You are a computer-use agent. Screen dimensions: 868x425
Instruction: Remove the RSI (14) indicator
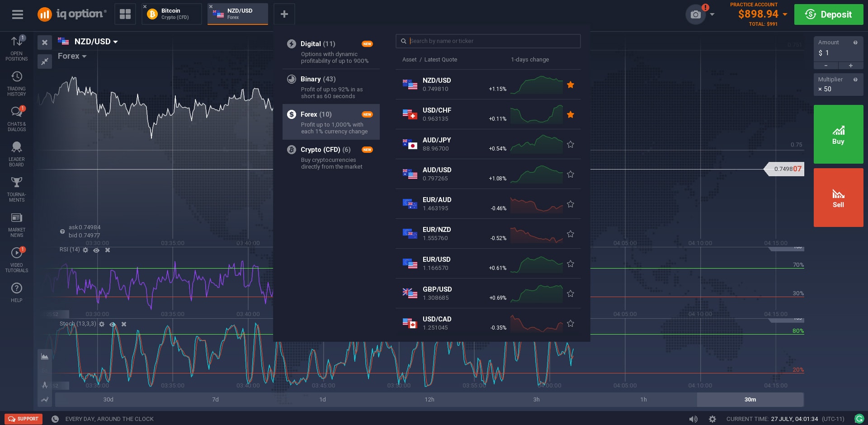point(108,250)
